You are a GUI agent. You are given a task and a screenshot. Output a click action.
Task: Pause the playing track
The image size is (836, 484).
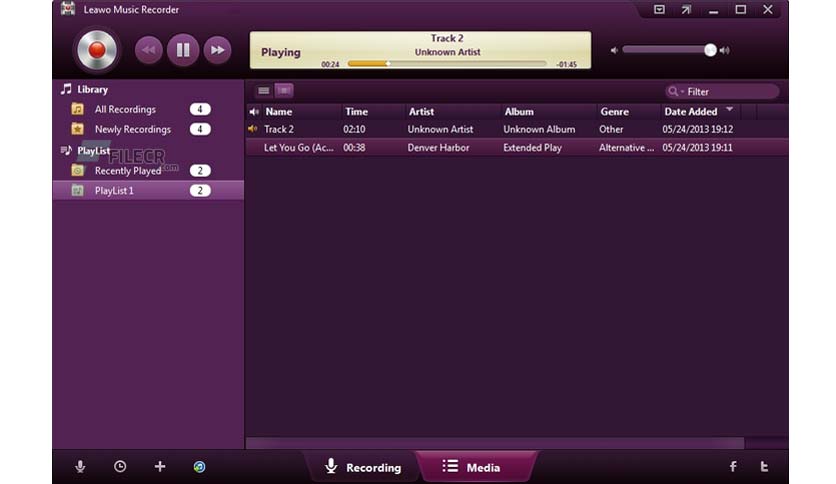[183, 50]
